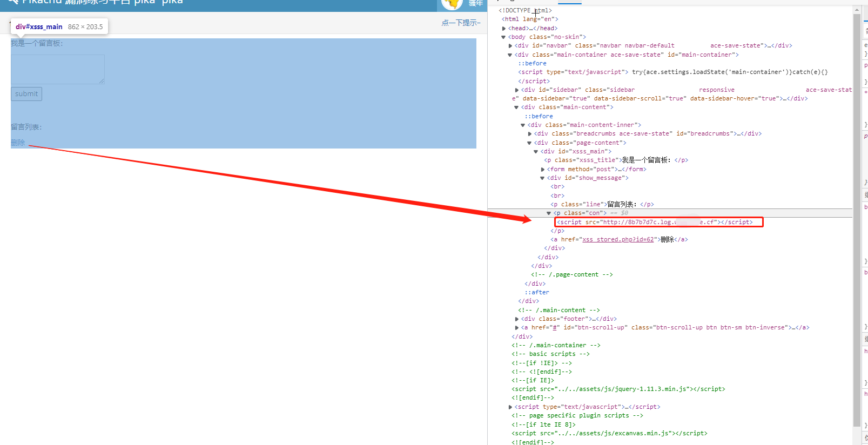Select the page specific plugin scripts comment

coord(577,415)
